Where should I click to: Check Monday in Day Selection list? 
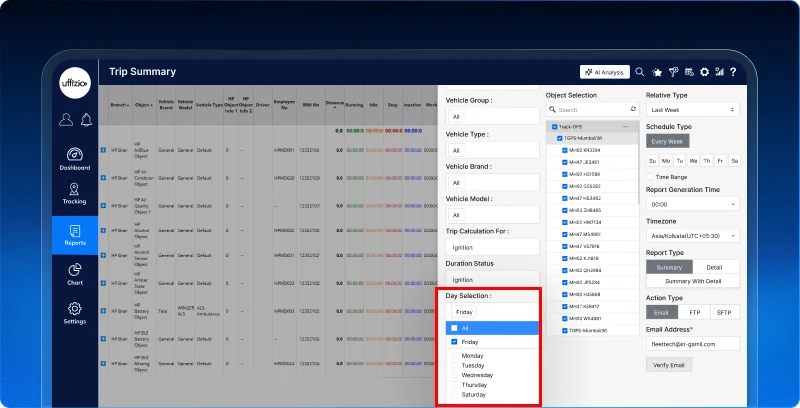(x=454, y=355)
